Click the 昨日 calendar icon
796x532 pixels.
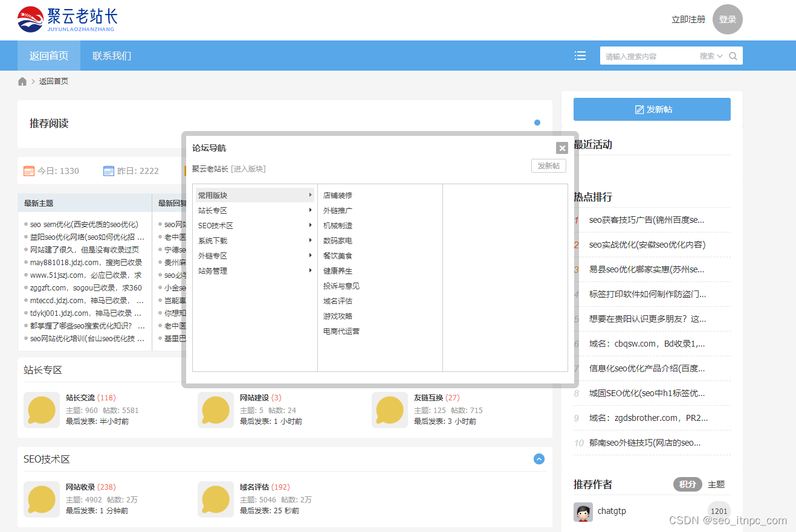(109, 171)
